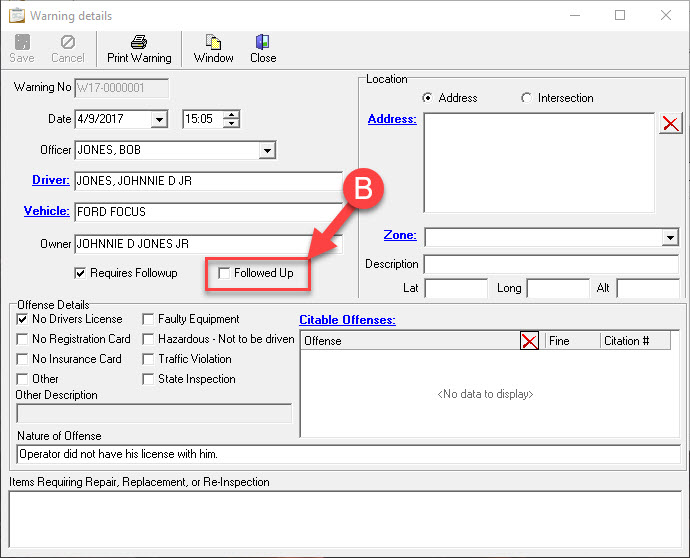Screen dimensions: 690x558
Task: Click the Vehicle link label
Action: point(47,211)
